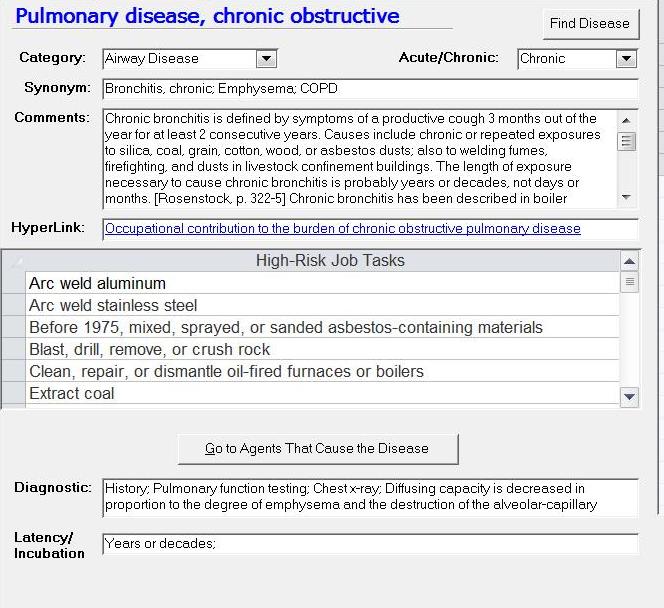Click the High-Risk Job Tasks column header
Viewport: 664px width, 608px height.
(330, 261)
